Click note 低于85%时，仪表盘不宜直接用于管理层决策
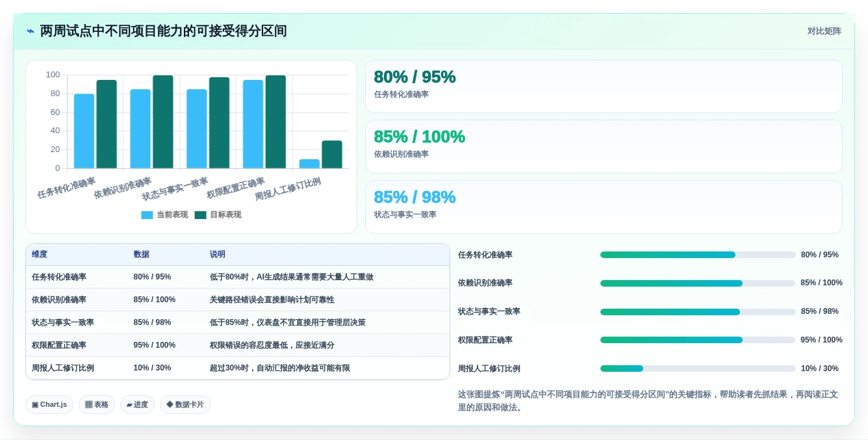 288,322
